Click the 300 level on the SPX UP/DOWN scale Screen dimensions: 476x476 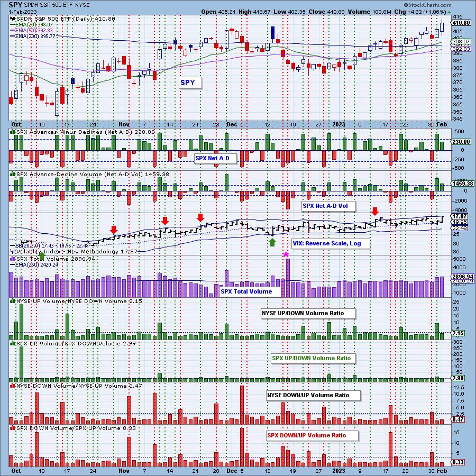pyautogui.click(x=457, y=342)
